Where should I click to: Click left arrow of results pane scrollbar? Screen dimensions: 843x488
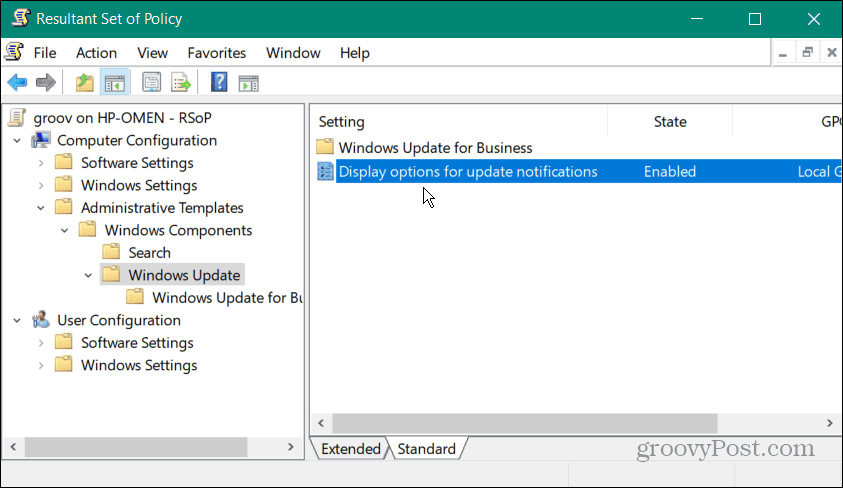[x=321, y=423]
